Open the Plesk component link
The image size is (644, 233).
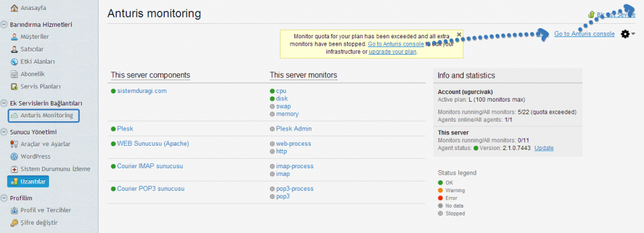(x=125, y=129)
